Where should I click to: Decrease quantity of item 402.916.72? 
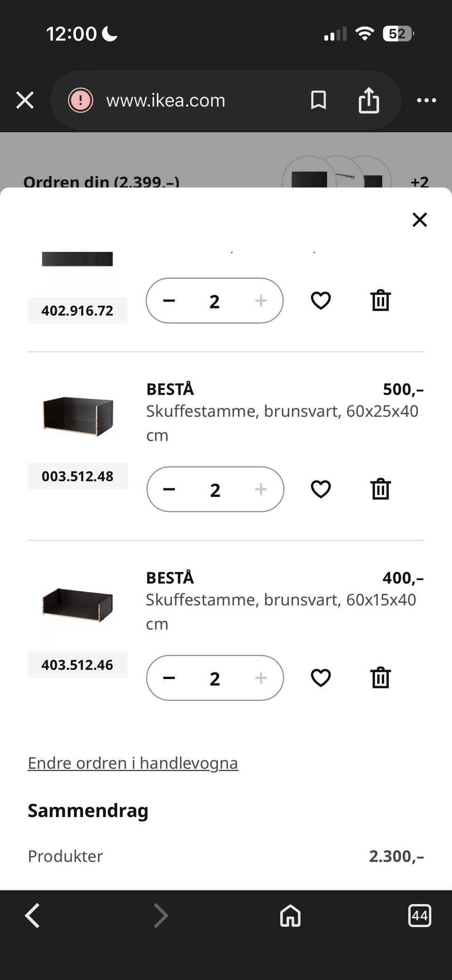coord(169,300)
